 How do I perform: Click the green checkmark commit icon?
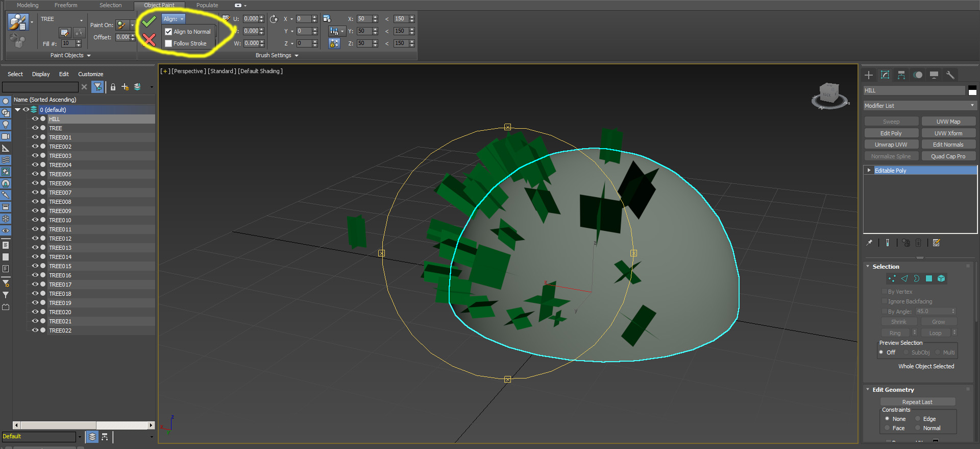click(149, 21)
